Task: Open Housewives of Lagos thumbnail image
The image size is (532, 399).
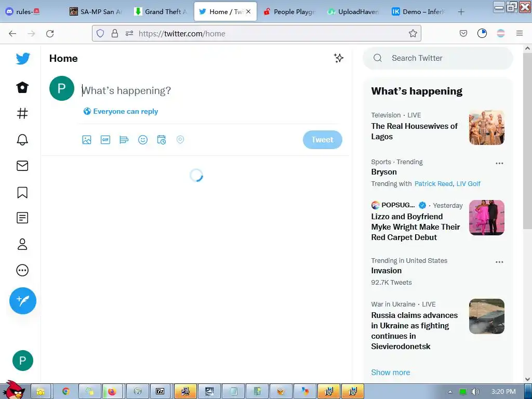Action: click(486, 127)
